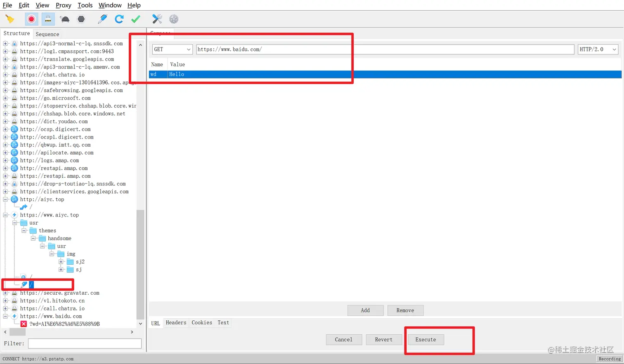
Task: Click the Value column header
Action: pos(177,64)
